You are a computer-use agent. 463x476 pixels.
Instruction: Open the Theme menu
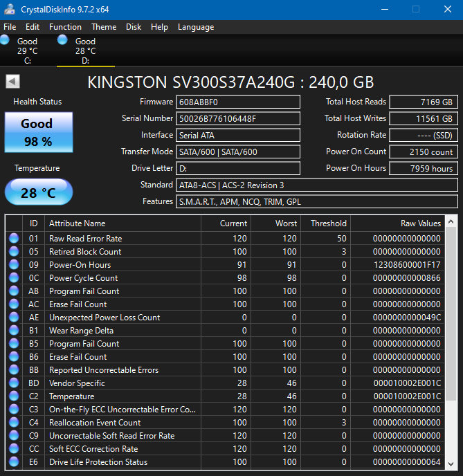[x=104, y=27]
